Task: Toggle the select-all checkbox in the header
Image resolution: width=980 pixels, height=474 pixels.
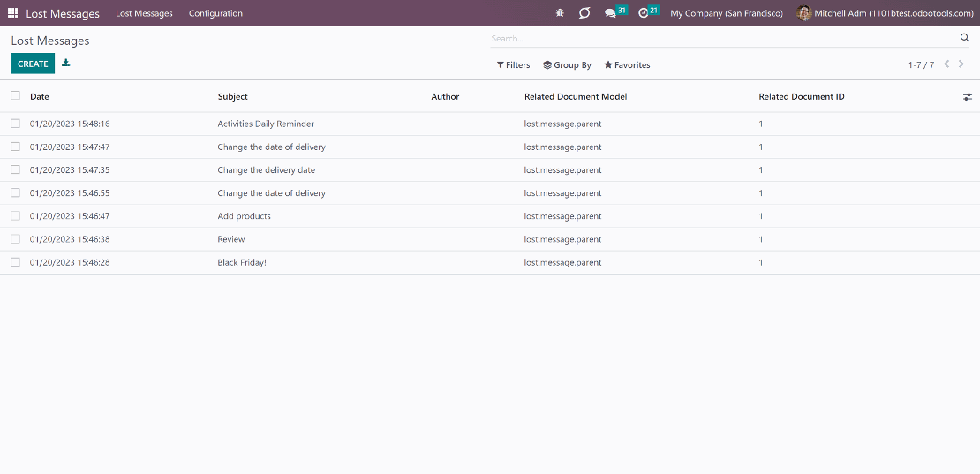Action: 16,95
